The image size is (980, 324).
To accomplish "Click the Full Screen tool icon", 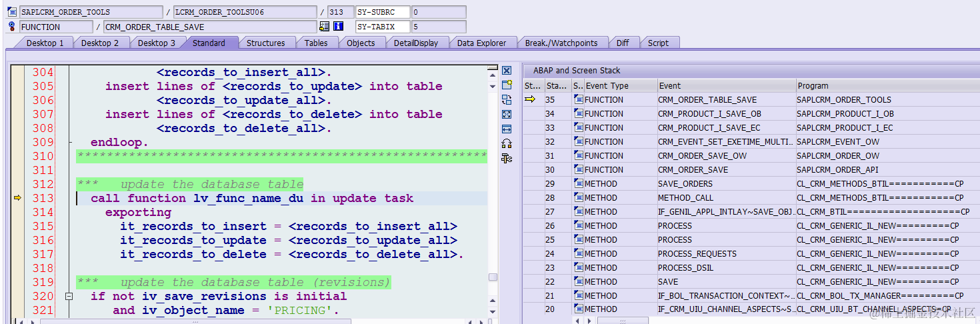I will pyautogui.click(x=507, y=114).
